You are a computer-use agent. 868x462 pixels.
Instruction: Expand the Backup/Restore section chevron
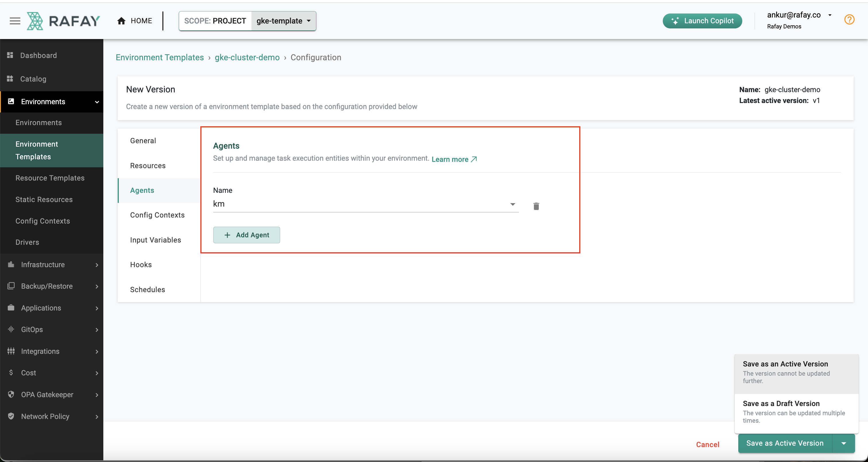coord(97,286)
